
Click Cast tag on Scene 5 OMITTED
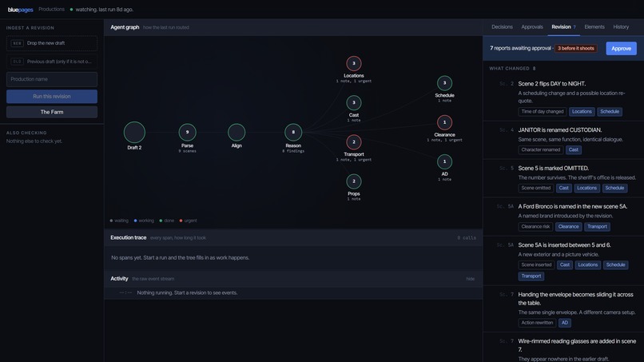click(x=563, y=188)
